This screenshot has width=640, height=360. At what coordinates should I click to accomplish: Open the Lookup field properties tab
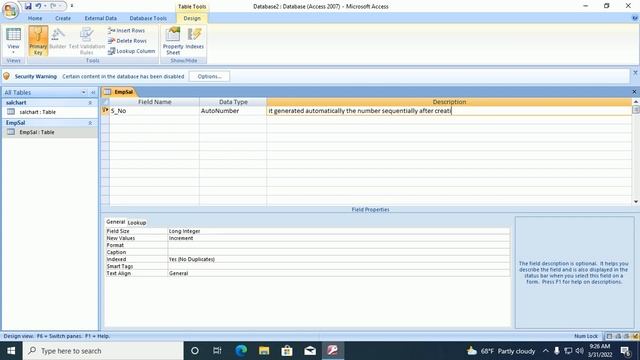[137, 223]
